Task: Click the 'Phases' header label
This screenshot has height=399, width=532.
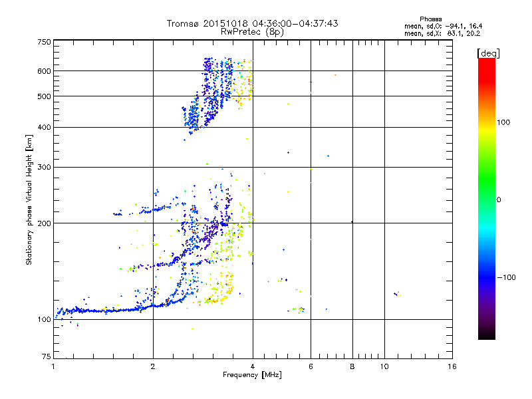Action: coord(430,19)
